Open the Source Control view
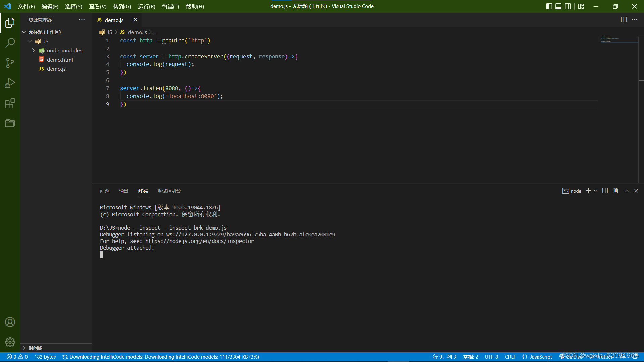This screenshot has width=644, height=362. pyautogui.click(x=10, y=63)
